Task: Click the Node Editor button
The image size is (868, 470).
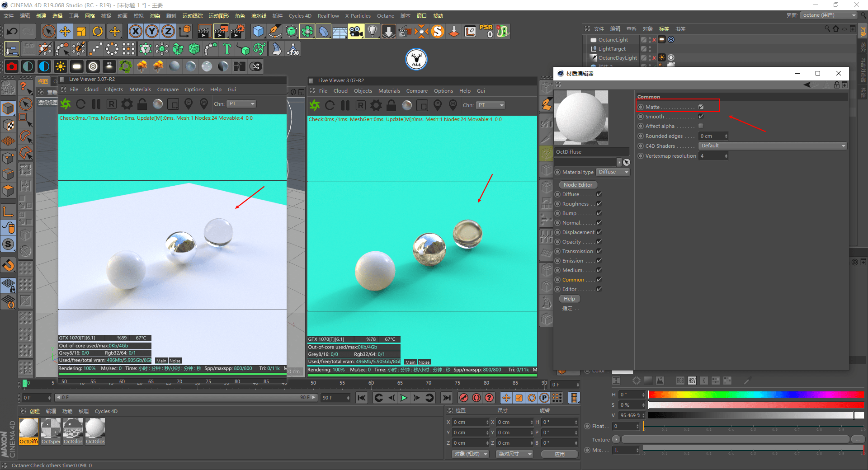Action: pyautogui.click(x=578, y=185)
